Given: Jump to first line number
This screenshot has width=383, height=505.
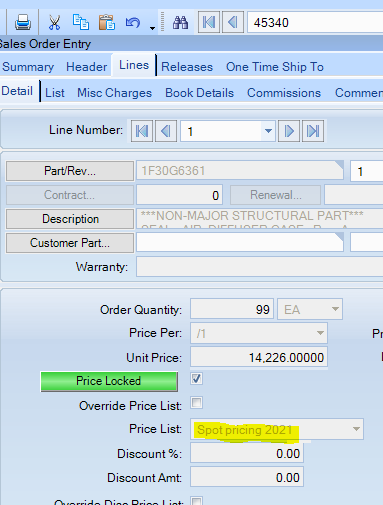Looking at the screenshot, I should [142, 131].
